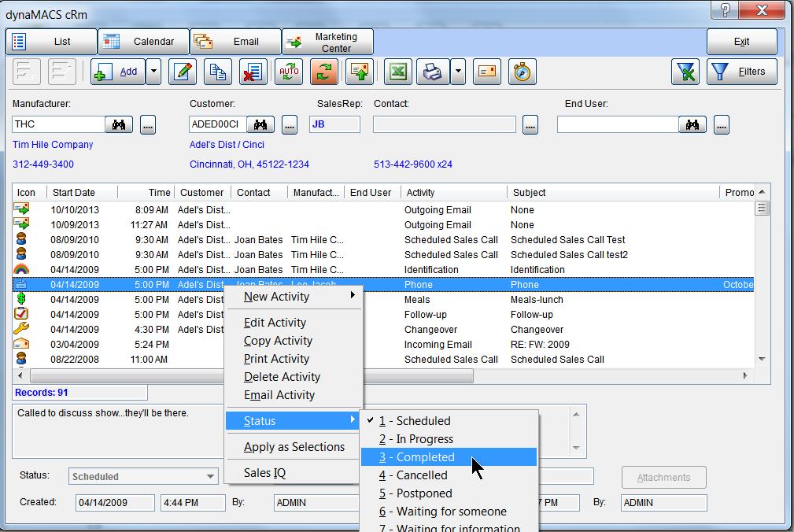This screenshot has height=532, width=794.
Task: Click the Customer field containing ADED00CI
Action: (218, 124)
